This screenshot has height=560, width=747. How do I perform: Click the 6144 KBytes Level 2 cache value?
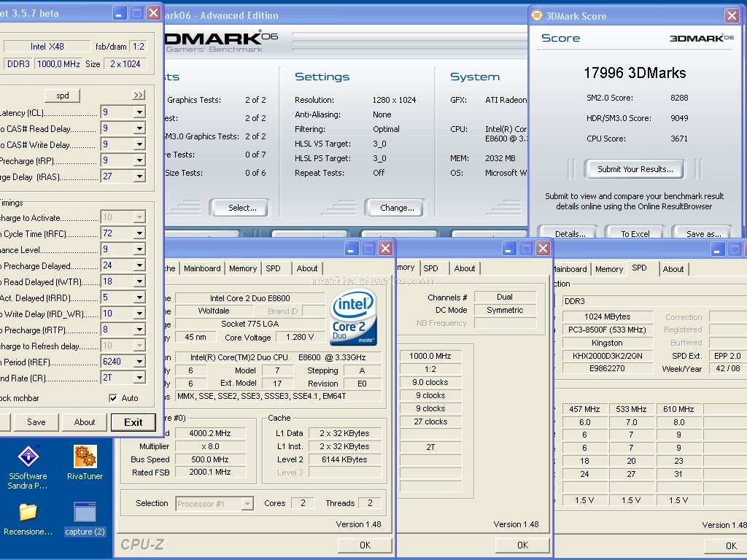[344, 459]
